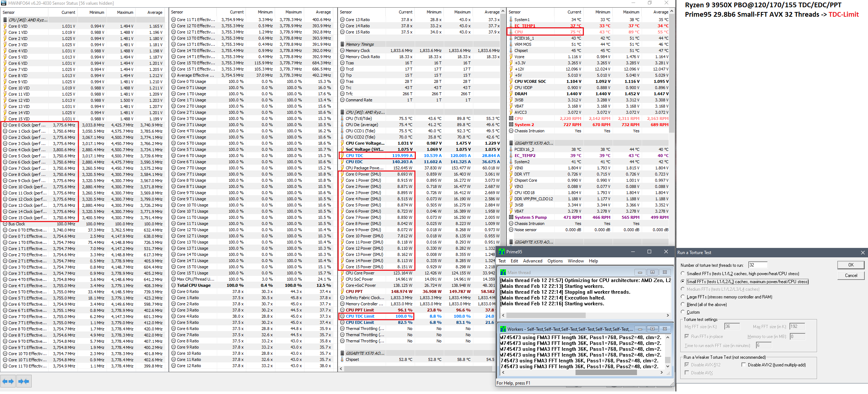The width and height of the screenshot is (868, 394).
Task: Select the Smallest FFTs radio option
Action: (x=683, y=273)
